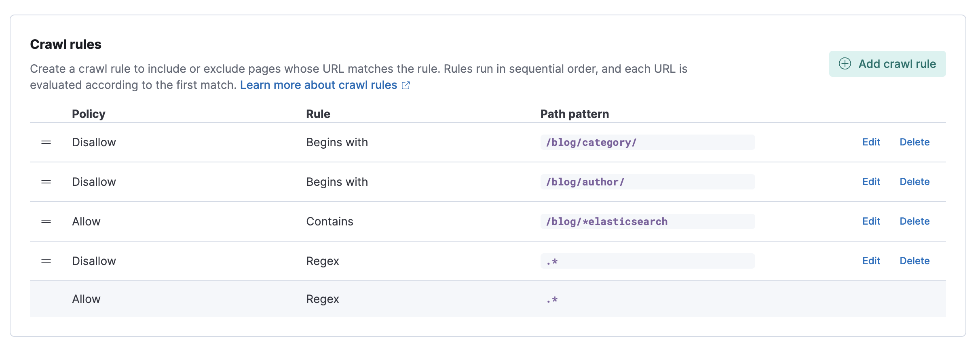Delete the /blog/category/ crawl rule
Screen dimensions: 980x345
pyautogui.click(x=914, y=142)
